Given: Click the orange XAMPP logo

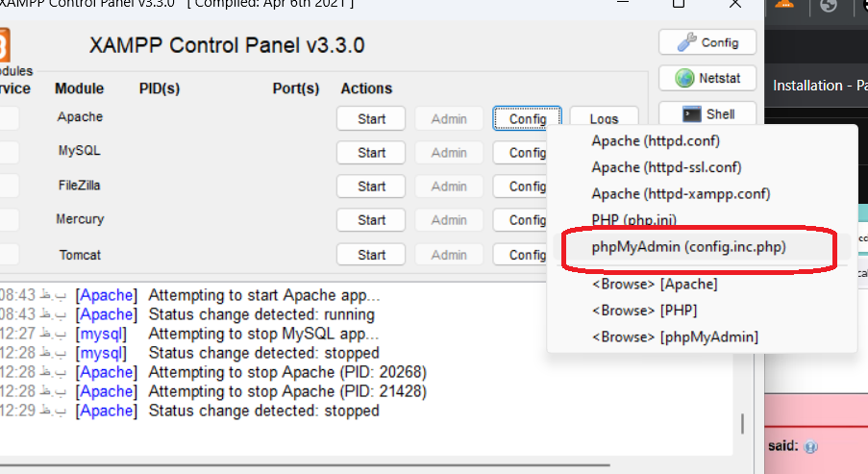Looking at the screenshot, I should click(x=5, y=45).
